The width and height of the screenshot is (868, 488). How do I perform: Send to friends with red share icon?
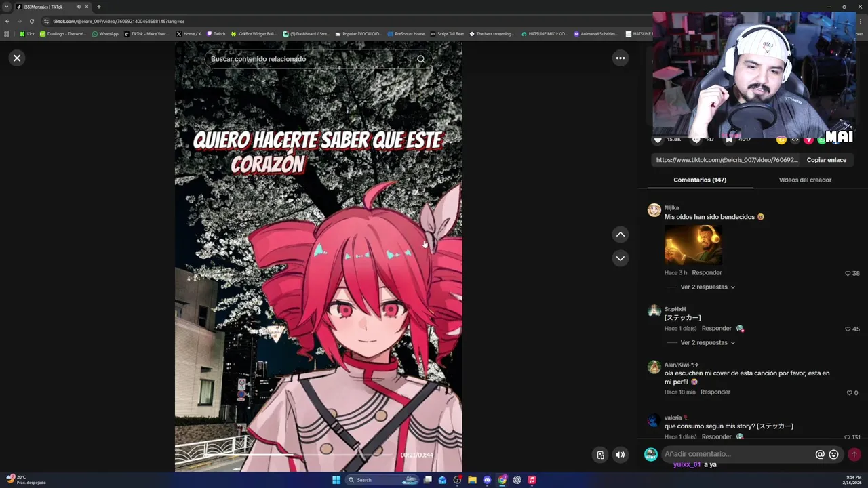(808, 140)
